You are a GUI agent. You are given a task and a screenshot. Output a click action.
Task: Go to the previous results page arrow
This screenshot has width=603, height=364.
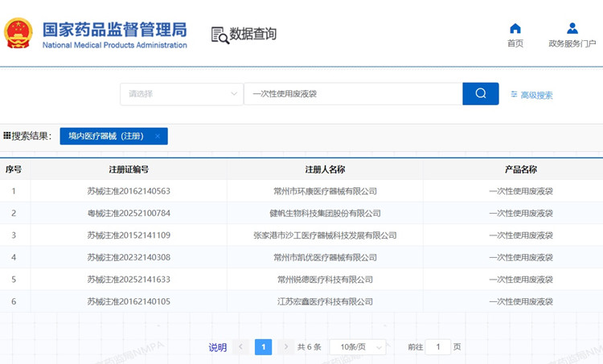pyautogui.click(x=240, y=347)
